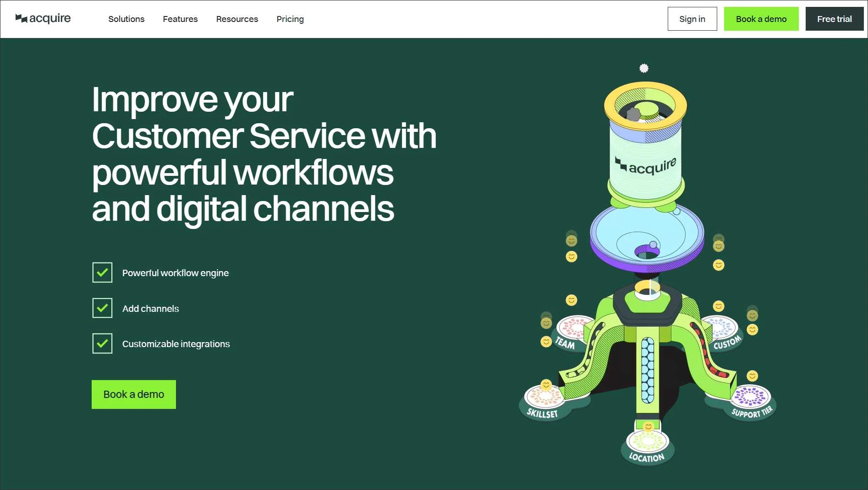Click the Sign in button
868x490 pixels.
(692, 19)
